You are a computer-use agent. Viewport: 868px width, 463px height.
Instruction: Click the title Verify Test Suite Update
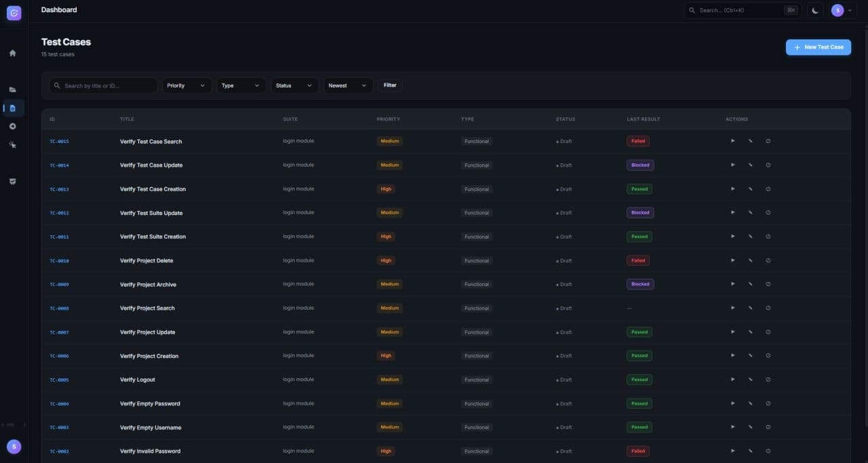[151, 213]
